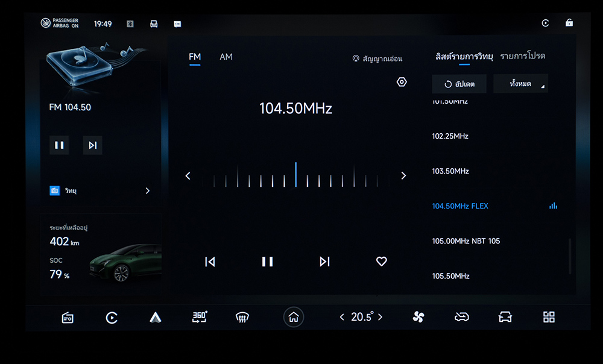Screen dimensions: 603x364
Task: Open the 360° camera view
Action: click(x=200, y=317)
